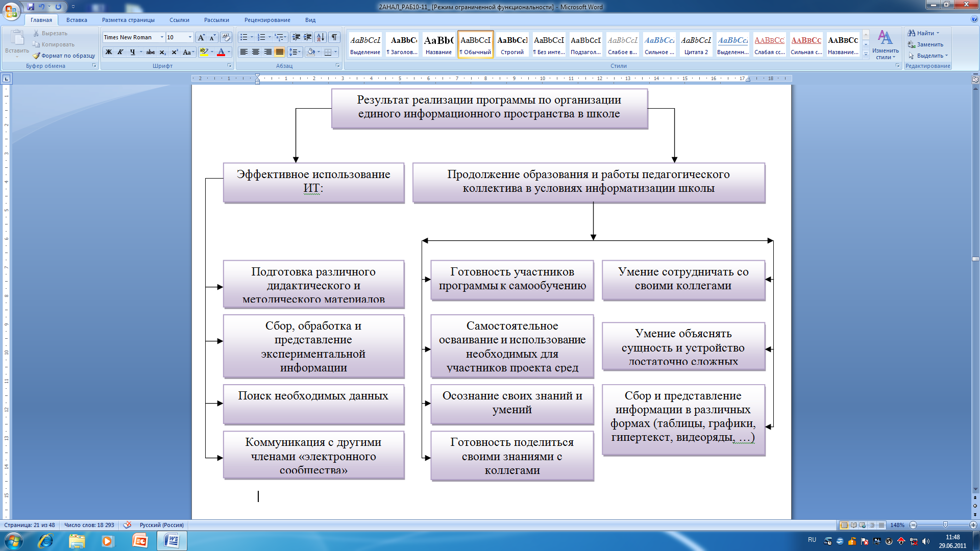Open the line spacing dropdown
This screenshot has width=980, height=551.
click(295, 52)
